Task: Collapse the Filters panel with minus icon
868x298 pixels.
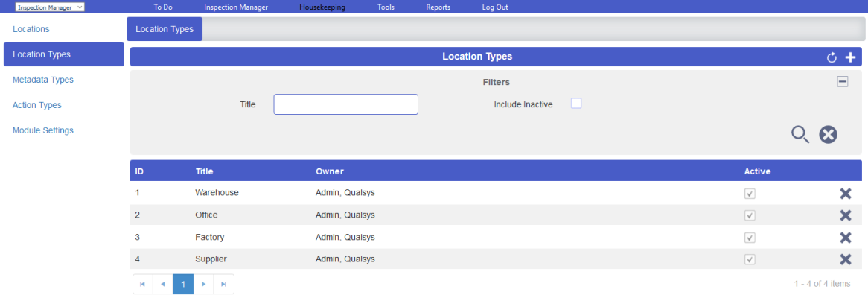Action: pos(842,82)
